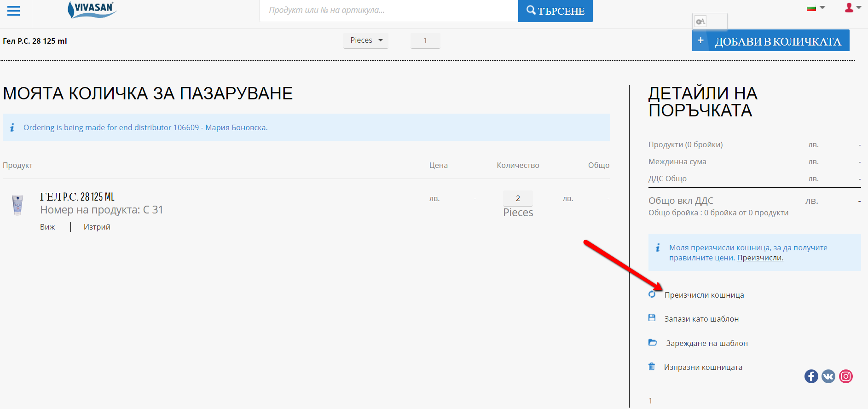Open the Bulgarian flag language dropdown
This screenshot has width=868, height=409.
point(816,8)
